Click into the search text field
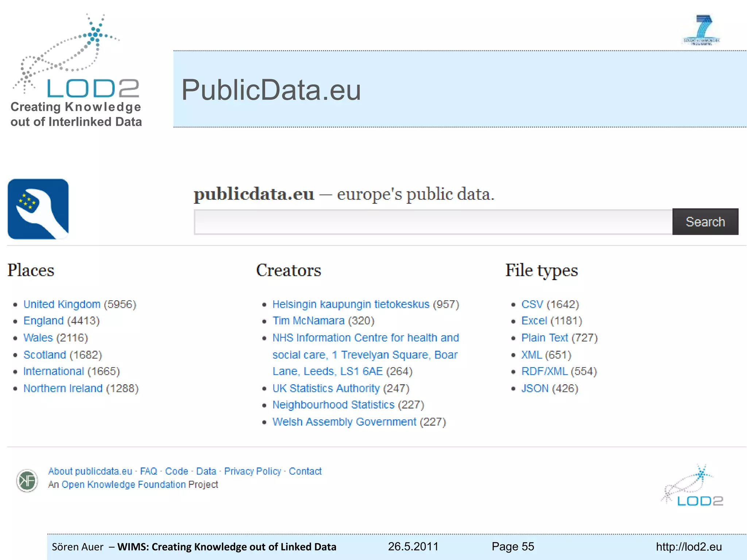This screenshot has height=560, width=747. click(433, 222)
